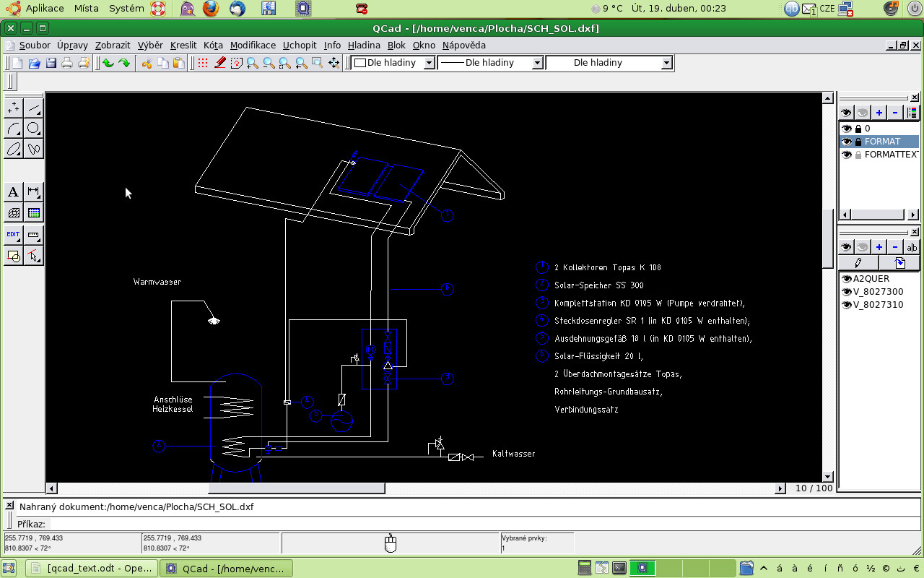Open the Measure ruler tools
The image size is (924, 578).
tap(34, 235)
